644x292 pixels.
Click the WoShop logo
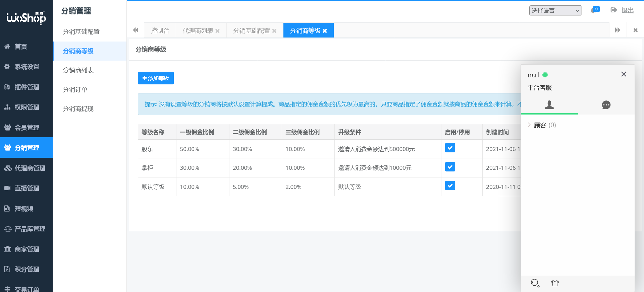[x=26, y=17]
